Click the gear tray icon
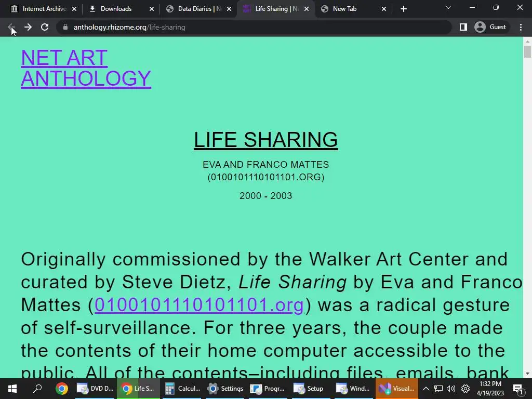 coord(465,389)
